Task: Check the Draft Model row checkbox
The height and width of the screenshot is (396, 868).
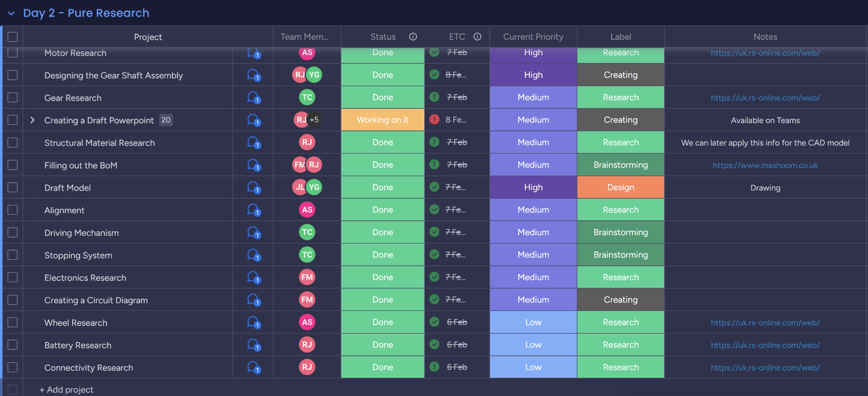Action: pos(13,187)
